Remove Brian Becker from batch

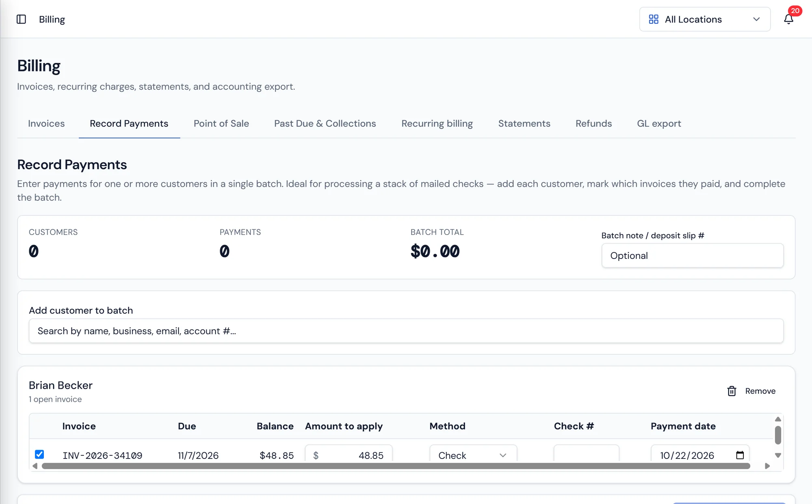[x=752, y=391]
